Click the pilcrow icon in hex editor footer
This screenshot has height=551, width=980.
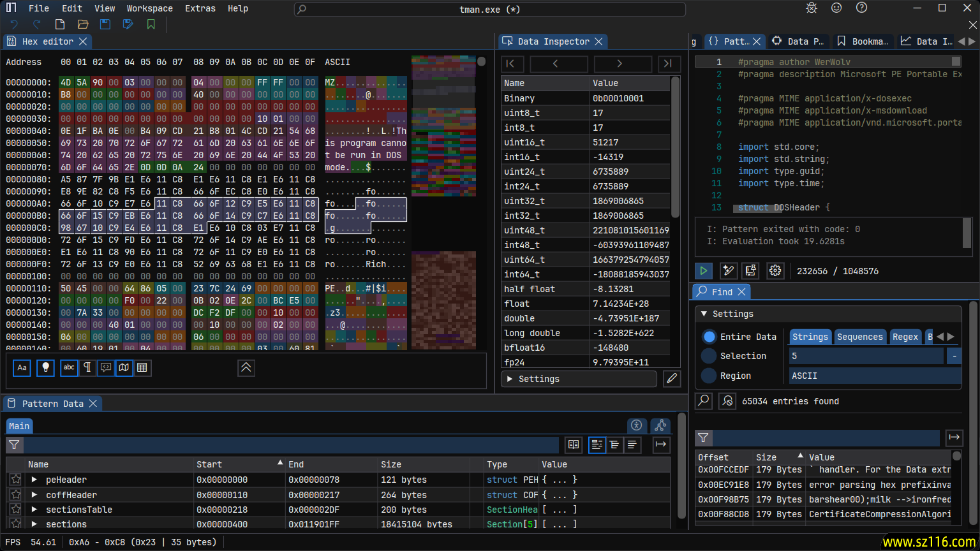pos(87,367)
